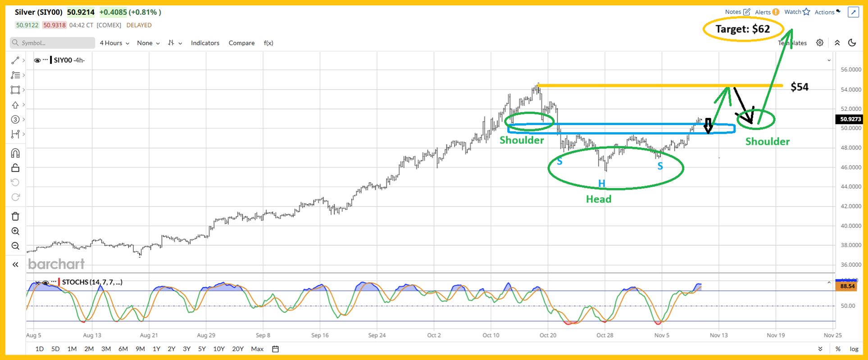Image resolution: width=868 pixels, height=360 pixels.
Task: Click the Watch star link
Action: click(x=797, y=12)
